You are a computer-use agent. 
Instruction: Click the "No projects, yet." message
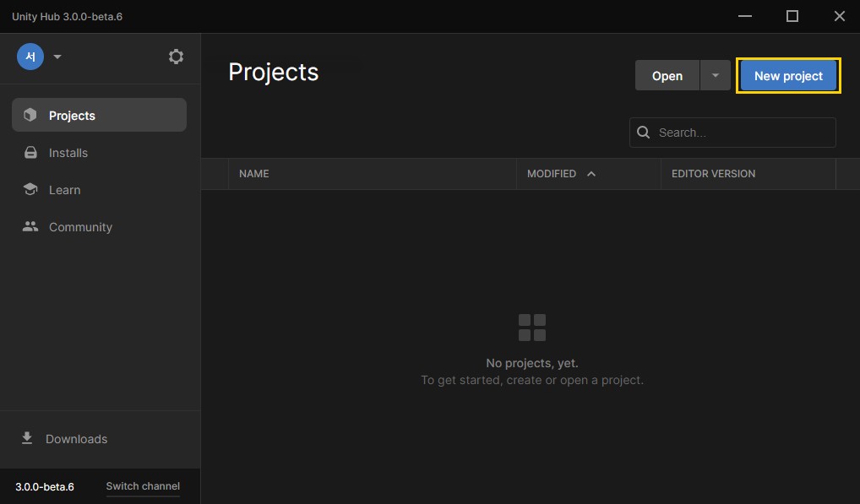click(532, 363)
